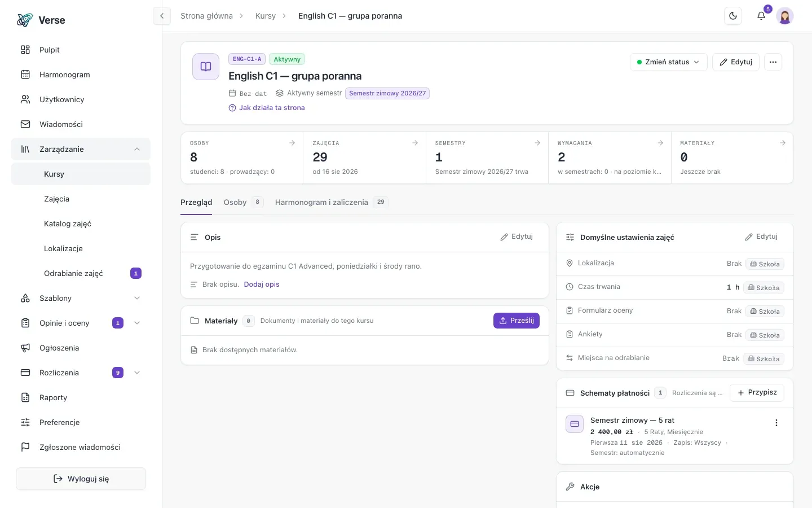This screenshot has width=812, height=508.
Task: Open Zgłoszone wiadomości flag item
Action: pyautogui.click(x=81, y=447)
